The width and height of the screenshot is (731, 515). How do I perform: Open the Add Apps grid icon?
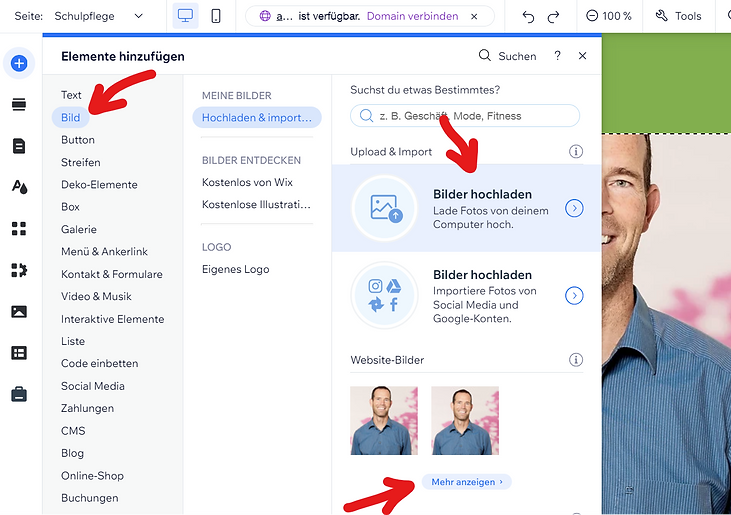(19, 228)
